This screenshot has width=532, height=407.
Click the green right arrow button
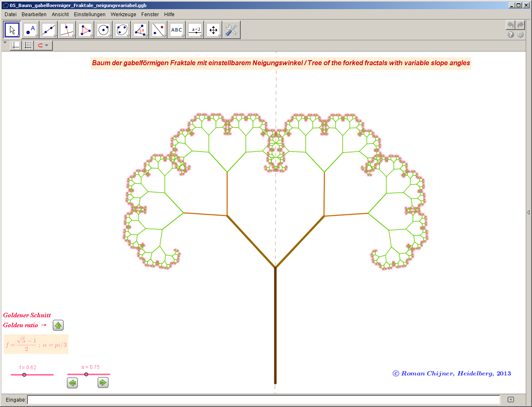103,383
